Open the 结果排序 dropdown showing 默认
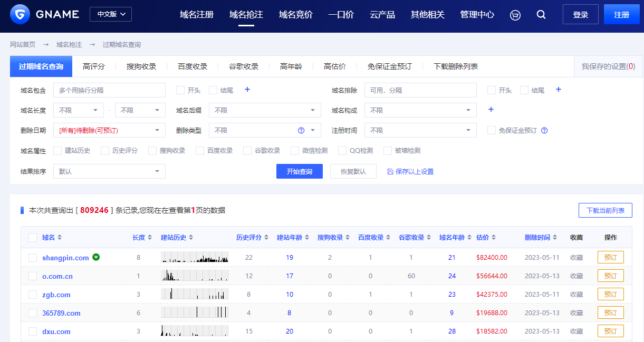The height and width of the screenshot is (342, 644). [x=109, y=171]
